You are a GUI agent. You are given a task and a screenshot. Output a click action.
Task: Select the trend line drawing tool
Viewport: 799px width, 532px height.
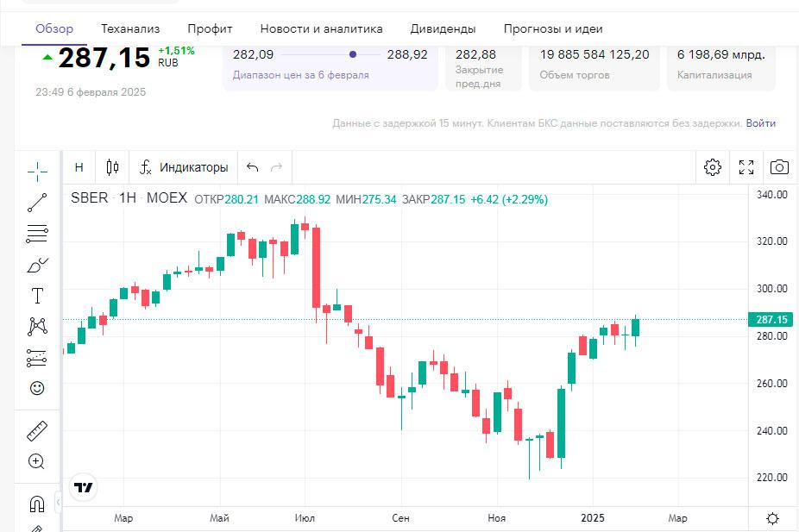37,203
